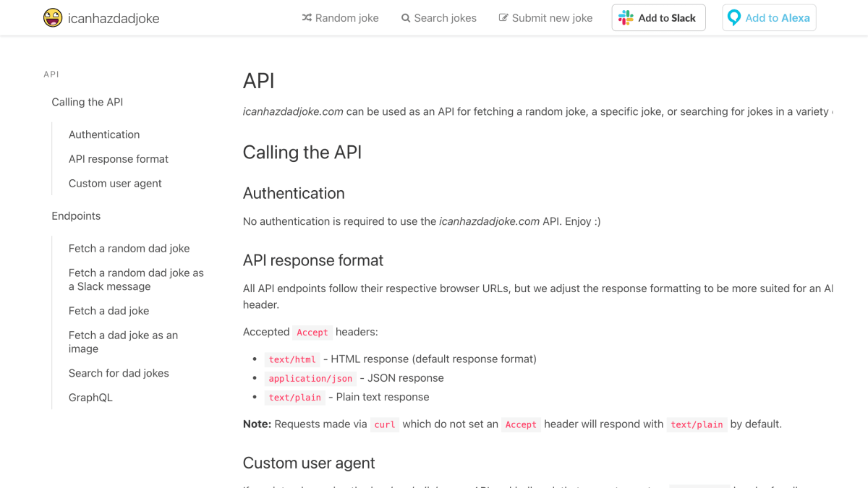Click the Accept code tag in the note

[x=521, y=424]
